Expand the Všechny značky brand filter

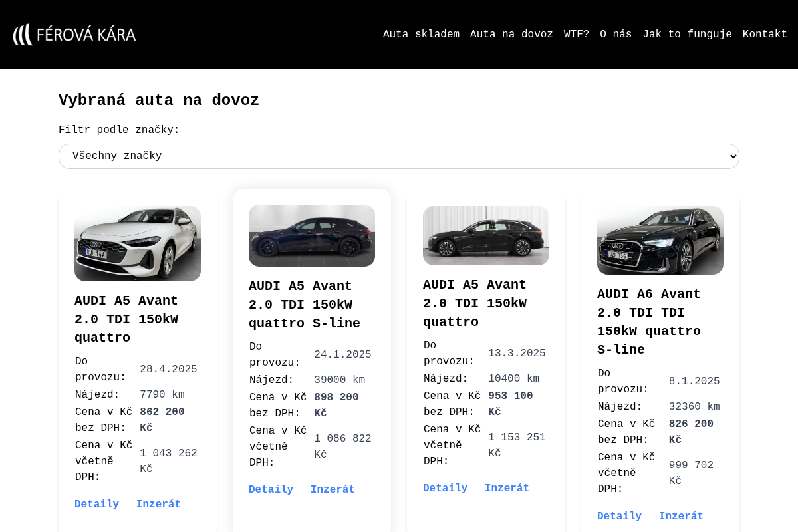coord(399,156)
